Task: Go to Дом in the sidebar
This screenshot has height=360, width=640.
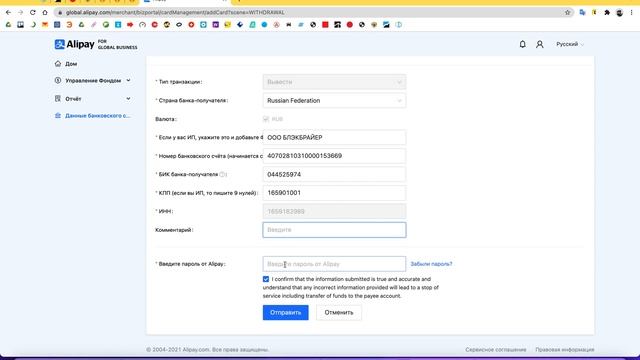Action: (x=71, y=64)
